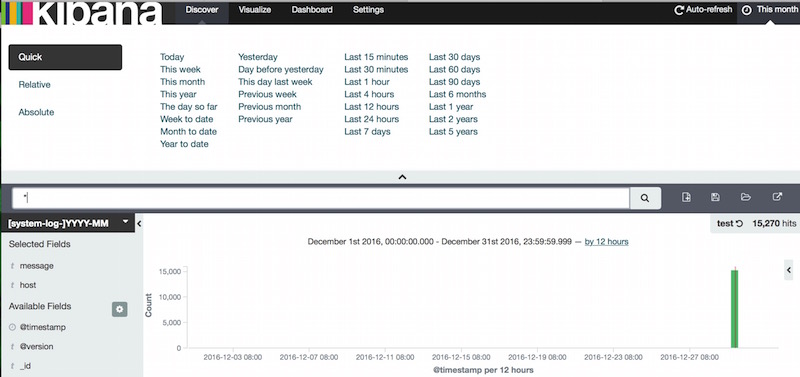The height and width of the screenshot is (377, 800).
Task: Open the system-log index pattern dropdown
Action: pos(68,223)
